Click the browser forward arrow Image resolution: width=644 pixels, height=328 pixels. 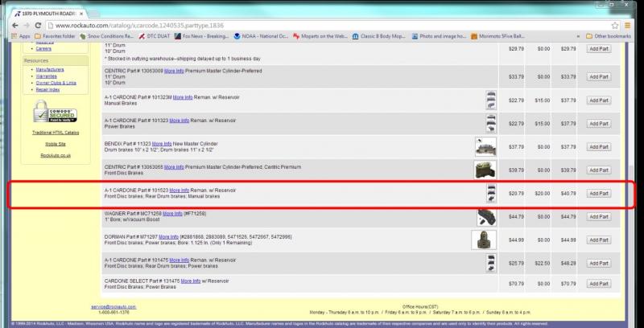pos(27,26)
